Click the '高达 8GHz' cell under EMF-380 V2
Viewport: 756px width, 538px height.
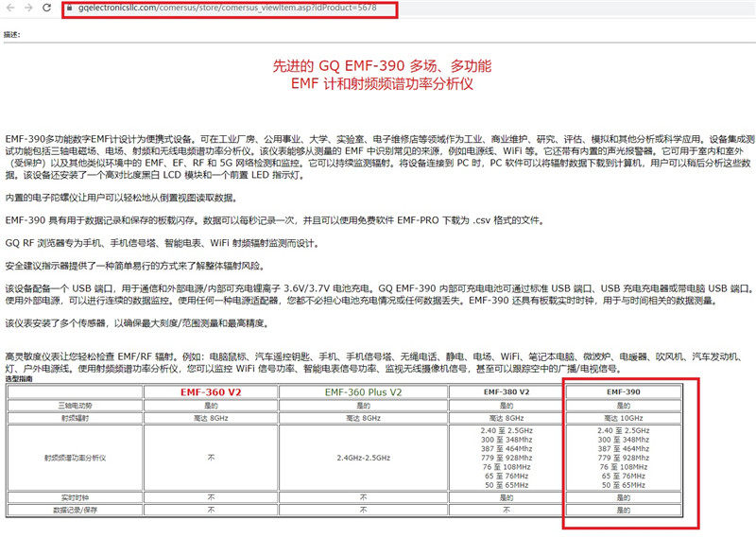507,418
